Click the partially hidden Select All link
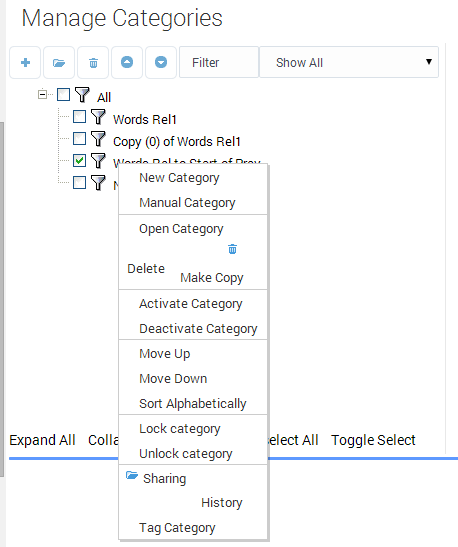Viewport: 458px width, 547px height. coord(293,440)
